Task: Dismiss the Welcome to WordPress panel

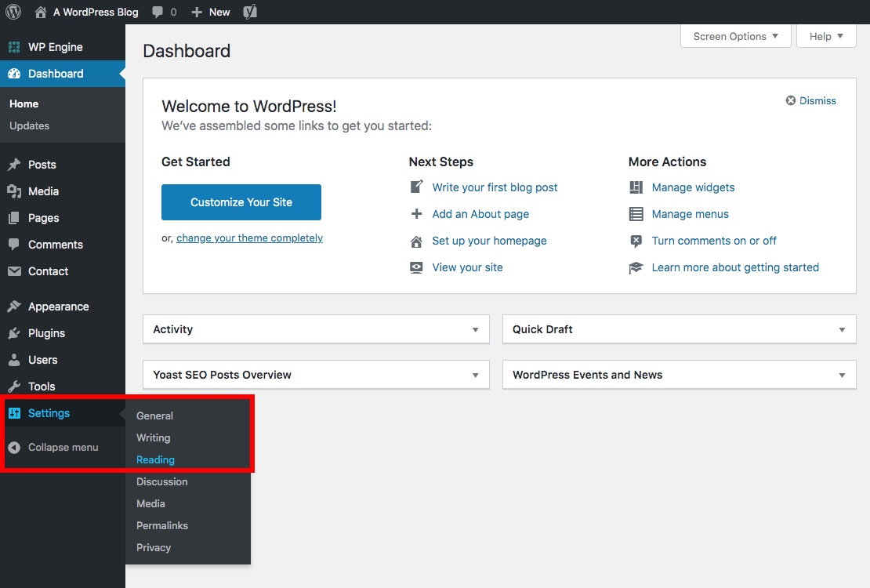Action: (810, 100)
